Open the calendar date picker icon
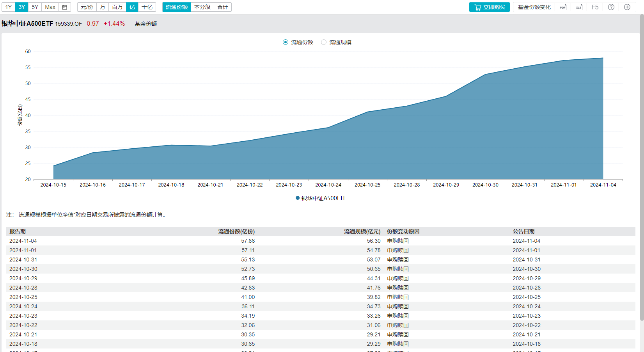Viewport: 644px width, 352px height. click(64, 7)
